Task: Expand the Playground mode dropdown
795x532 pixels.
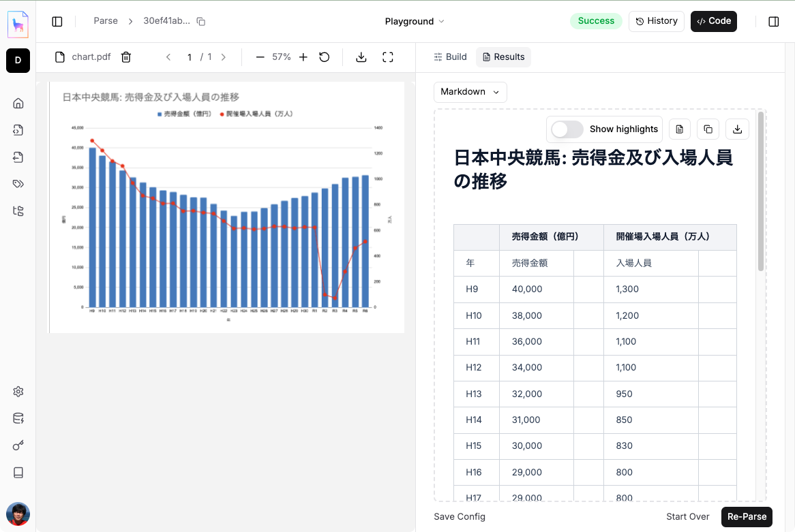Action: (x=415, y=21)
